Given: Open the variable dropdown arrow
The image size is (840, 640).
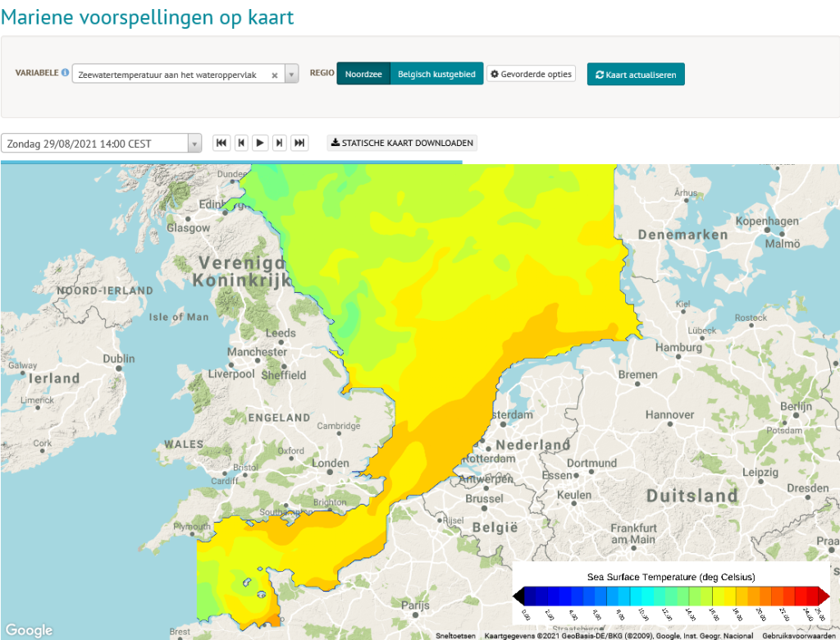Looking at the screenshot, I should [x=291, y=75].
